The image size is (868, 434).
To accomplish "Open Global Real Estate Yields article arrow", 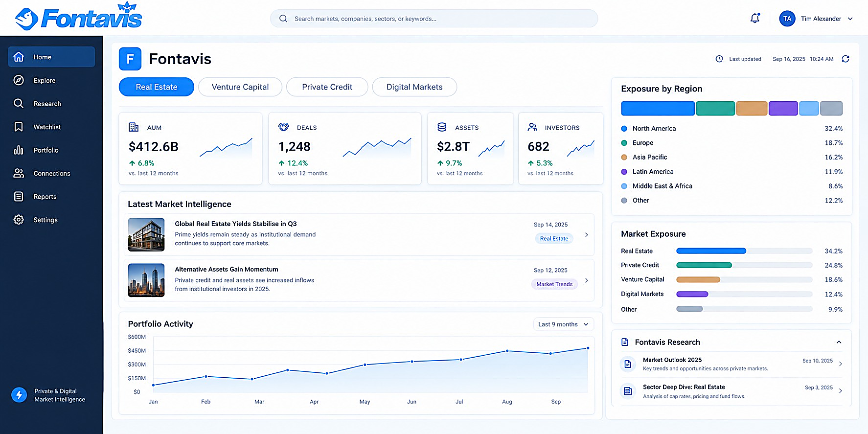I will point(587,235).
